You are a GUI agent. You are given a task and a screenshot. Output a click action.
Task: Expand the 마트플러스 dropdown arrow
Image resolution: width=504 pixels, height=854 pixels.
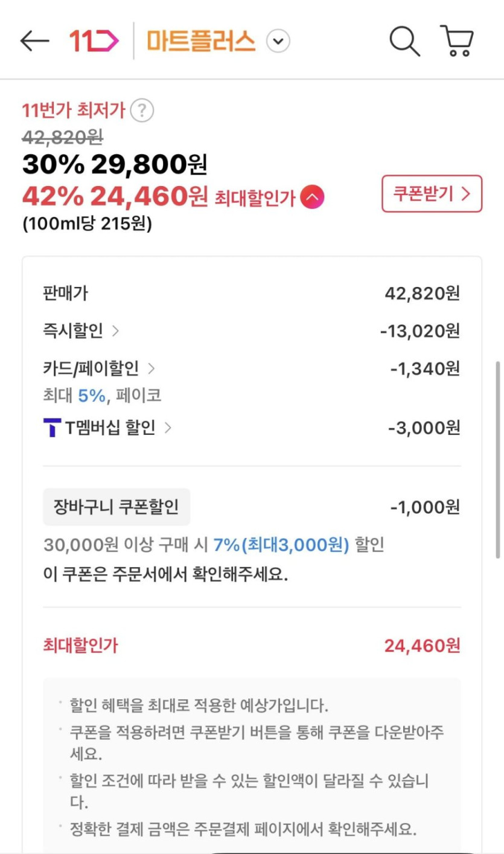click(x=278, y=42)
